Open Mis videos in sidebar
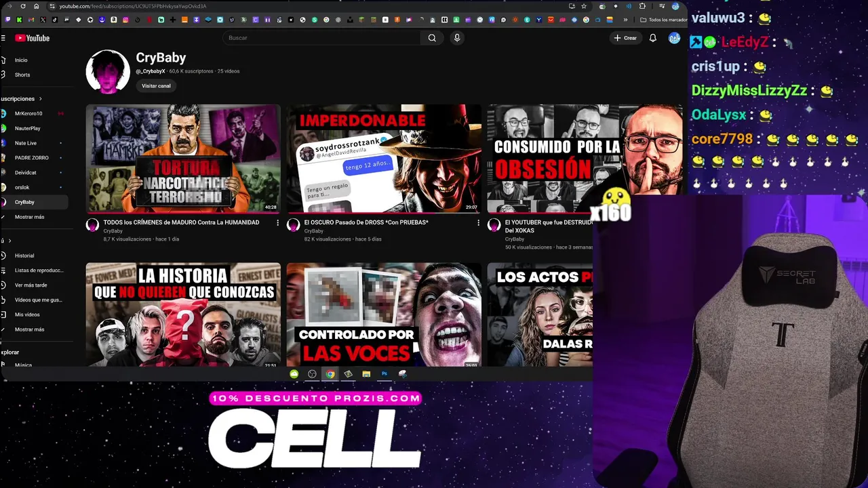Viewport: 868px width, 488px height. click(27, 314)
